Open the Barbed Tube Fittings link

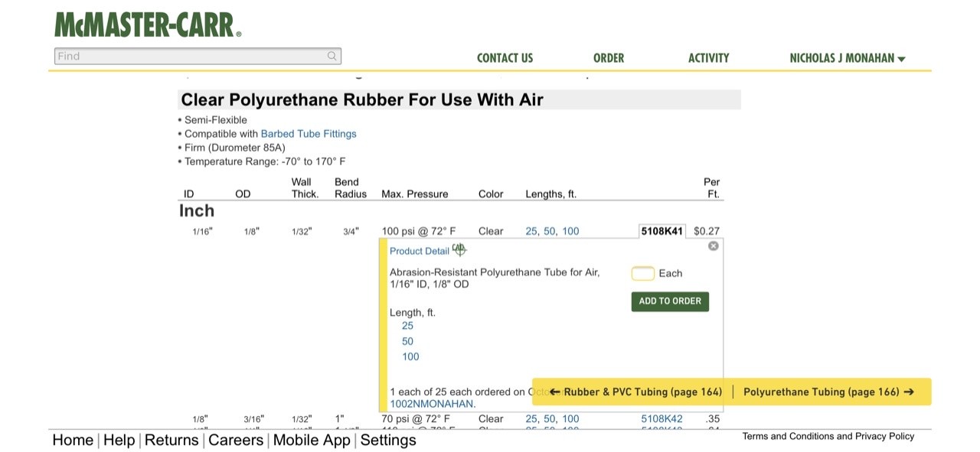click(309, 134)
